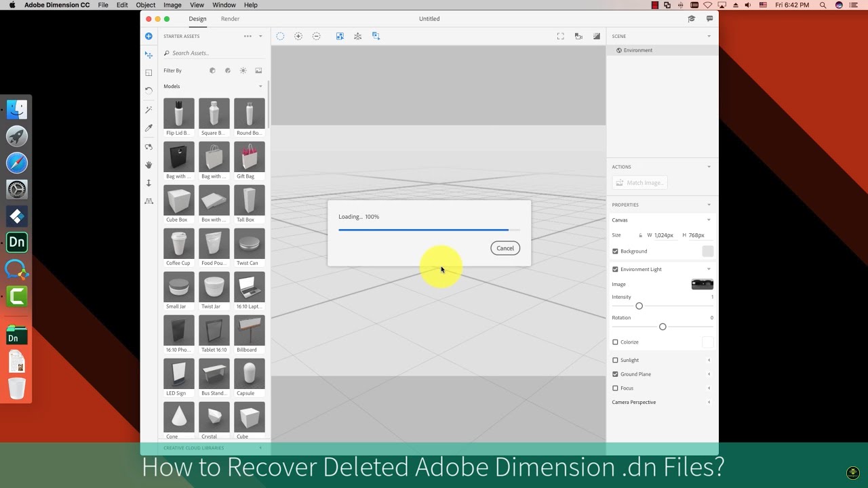The width and height of the screenshot is (868, 488).
Task: Open the feedback chat icon
Action: pyautogui.click(x=710, y=19)
